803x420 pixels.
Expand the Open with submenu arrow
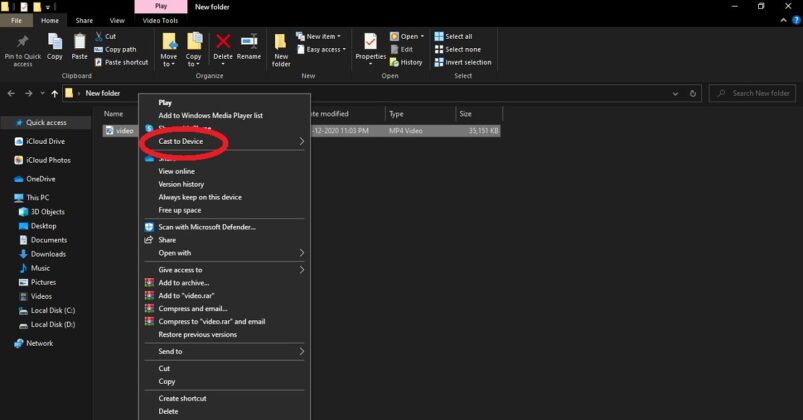(302, 253)
